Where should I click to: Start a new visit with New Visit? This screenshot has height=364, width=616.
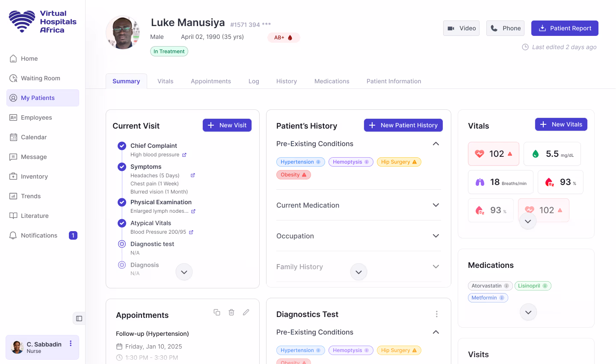click(227, 125)
